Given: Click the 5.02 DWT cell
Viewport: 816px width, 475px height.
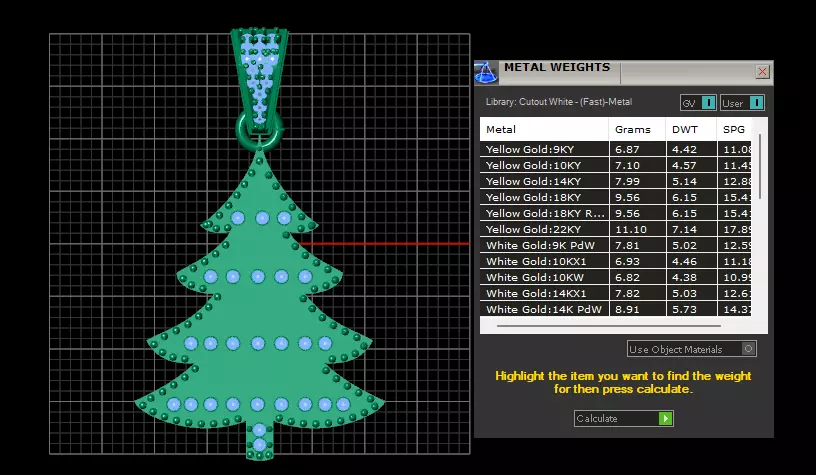Looking at the screenshot, I should click(691, 246).
